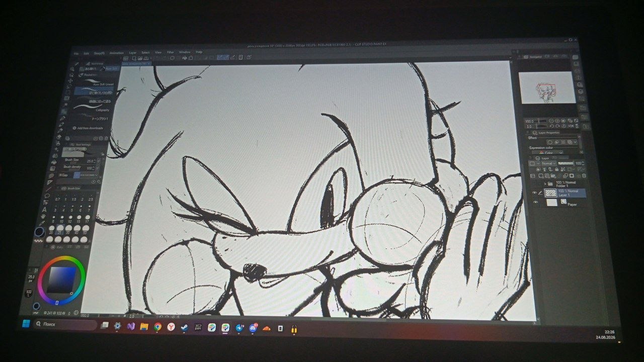
Task: Click Add from downloads
Action: 88,128
